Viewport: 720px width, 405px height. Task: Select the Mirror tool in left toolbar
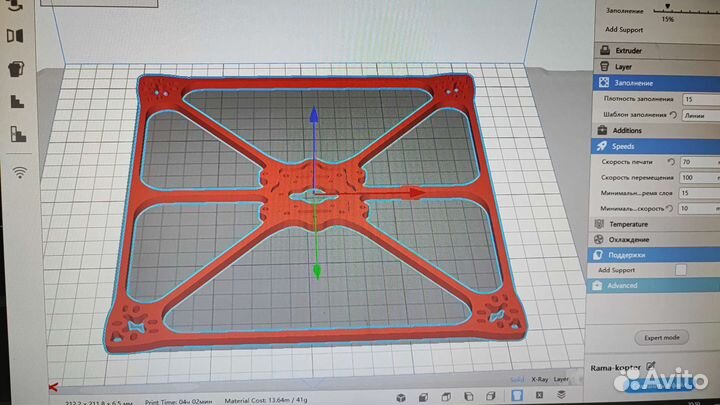click(15, 35)
